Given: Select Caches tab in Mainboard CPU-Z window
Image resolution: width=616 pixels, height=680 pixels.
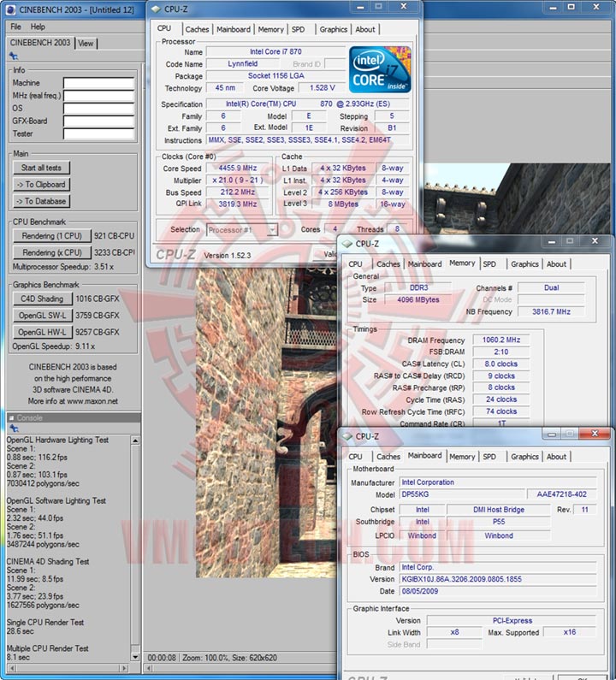Looking at the screenshot, I should [388, 457].
